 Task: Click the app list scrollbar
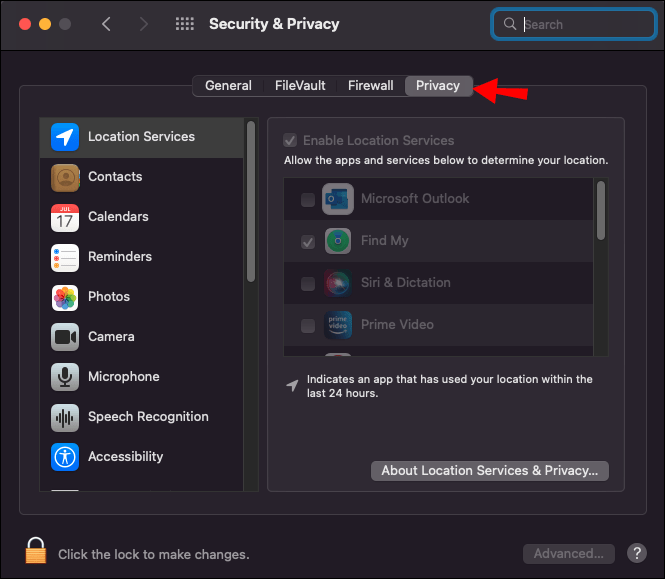601,211
